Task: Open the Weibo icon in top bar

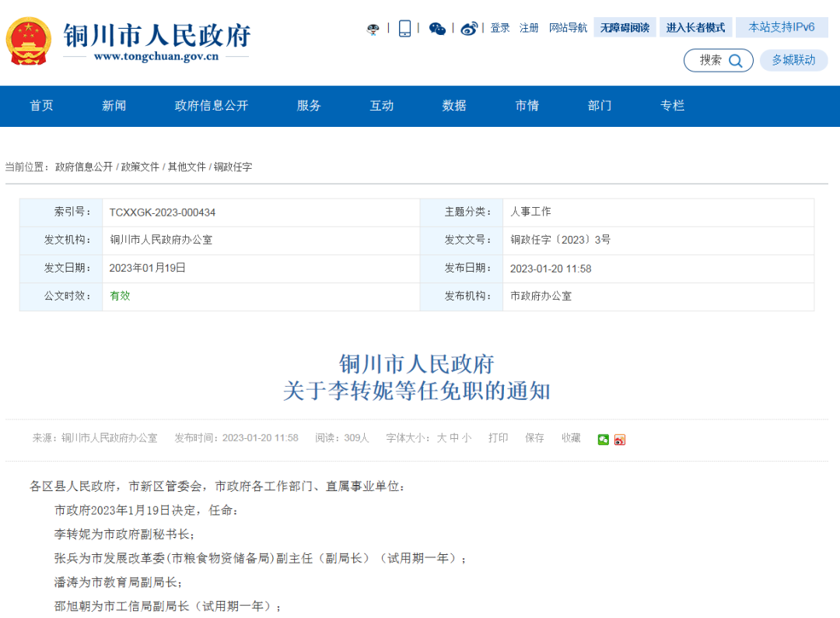Action: [x=468, y=29]
